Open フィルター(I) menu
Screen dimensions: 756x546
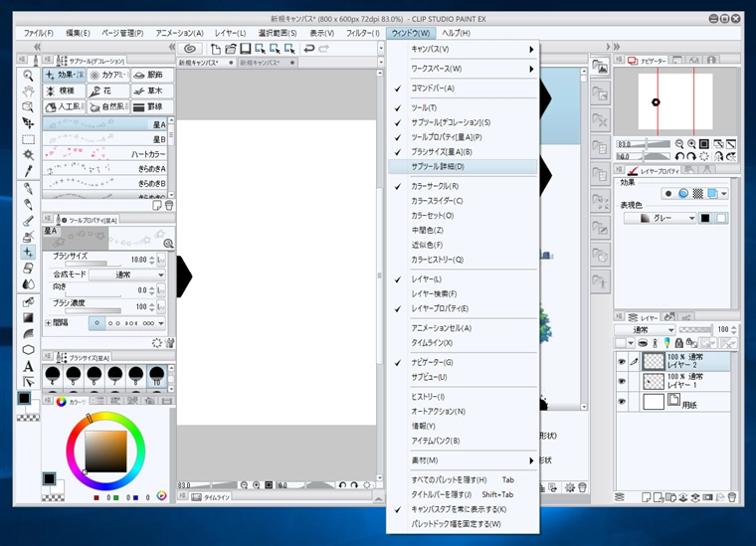point(362,33)
